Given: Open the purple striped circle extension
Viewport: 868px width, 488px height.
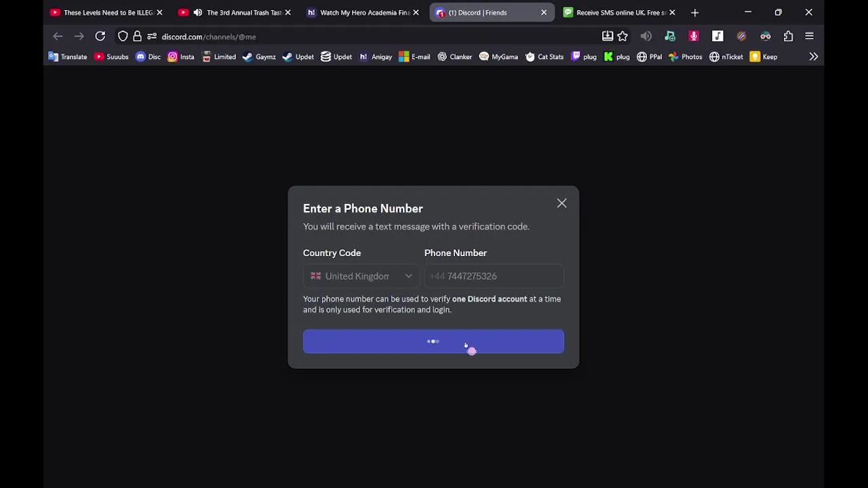Looking at the screenshot, I should click(x=741, y=37).
